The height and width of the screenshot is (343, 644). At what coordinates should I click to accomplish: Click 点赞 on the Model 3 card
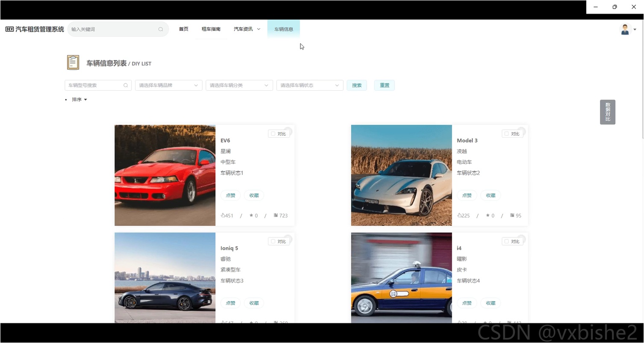click(467, 195)
